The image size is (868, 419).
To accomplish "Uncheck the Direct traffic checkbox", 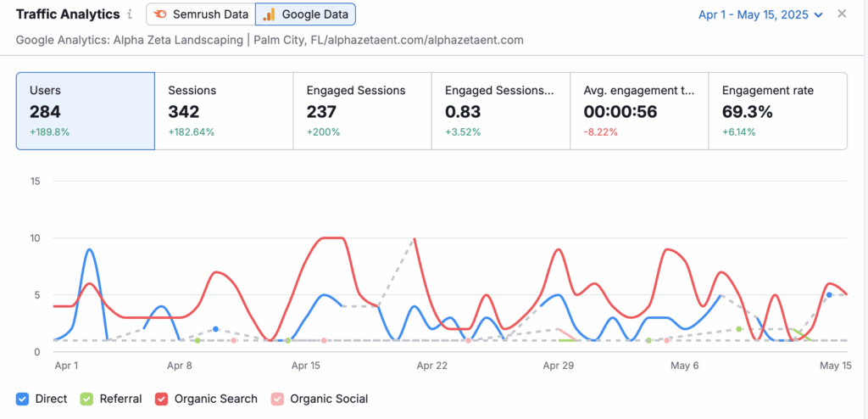I will 23,399.
